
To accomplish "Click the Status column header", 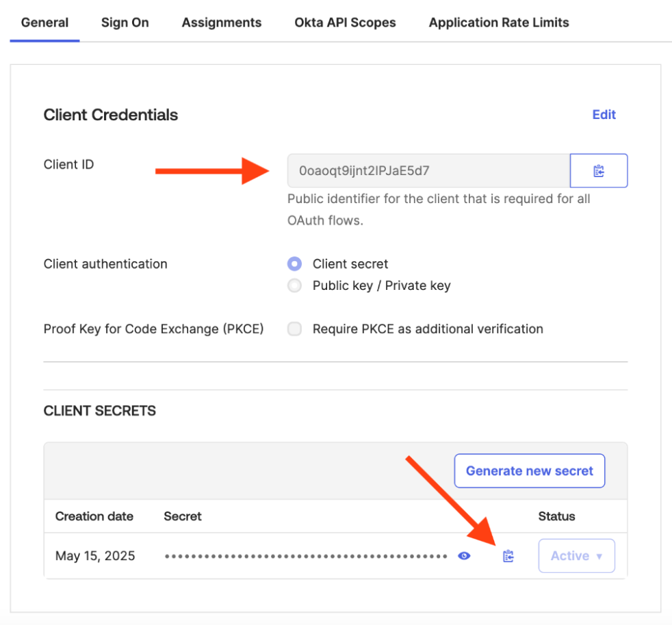I will click(556, 516).
